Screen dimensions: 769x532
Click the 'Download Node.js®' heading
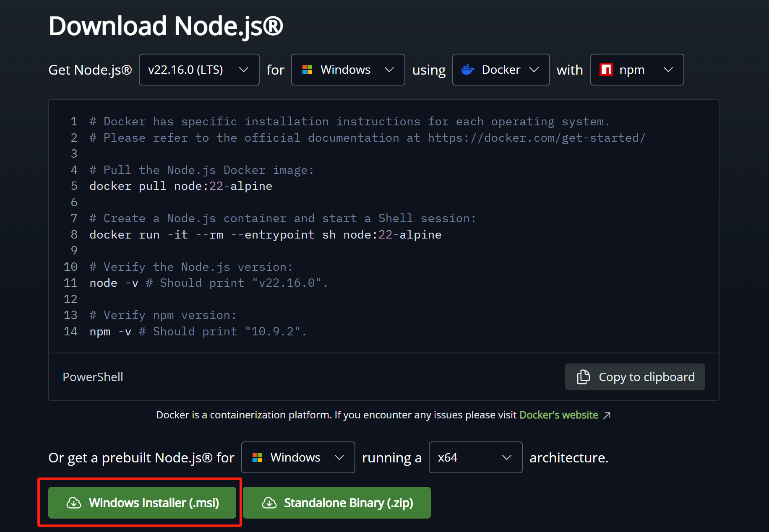pyautogui.click(x=166, y=26)
